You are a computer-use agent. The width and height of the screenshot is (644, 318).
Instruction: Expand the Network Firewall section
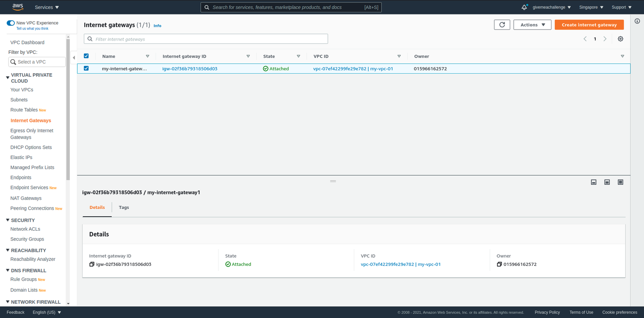(x=8, y=302)
